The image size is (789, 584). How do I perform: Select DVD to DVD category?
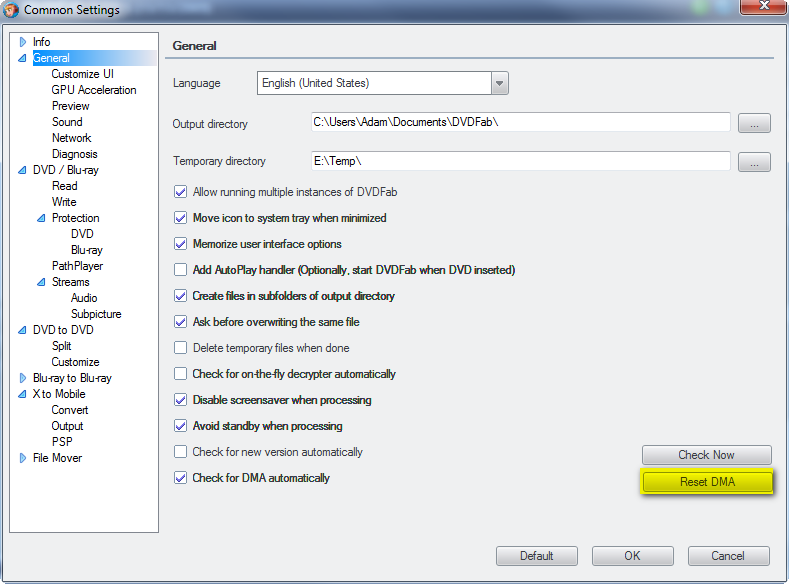(63, 330)
